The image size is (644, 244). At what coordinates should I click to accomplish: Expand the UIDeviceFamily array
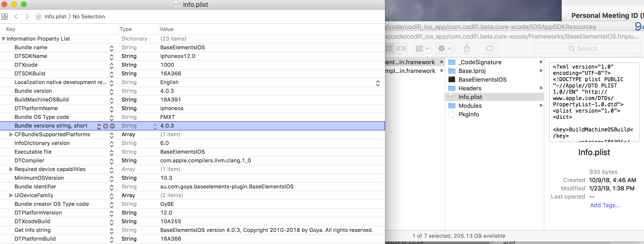[11, 195]
